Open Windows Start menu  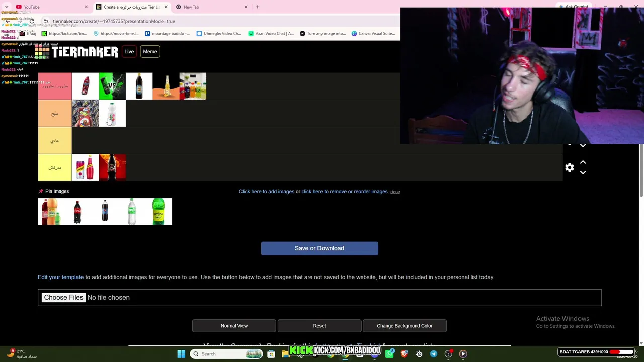click(x=181, y=354)
